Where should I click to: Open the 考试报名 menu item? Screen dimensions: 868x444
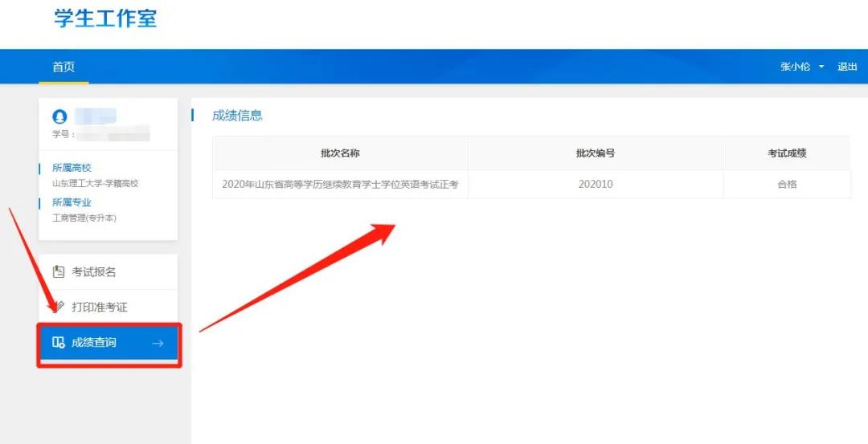(94, 272)
